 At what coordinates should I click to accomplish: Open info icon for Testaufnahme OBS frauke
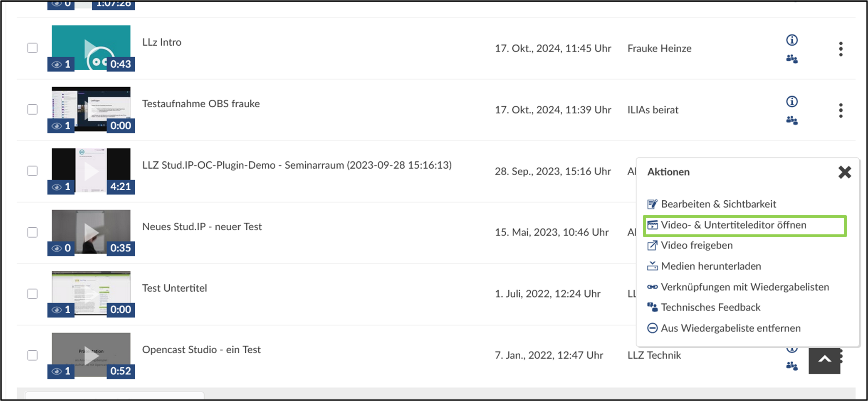pyautogui.click(x=792, y=101)
